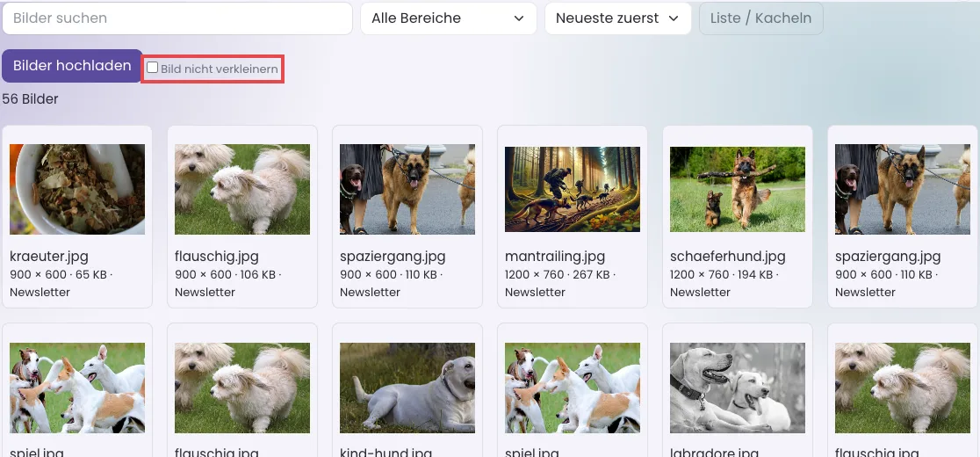Click the '1200 × 760 · 267 KB' details

coord(557,274)
